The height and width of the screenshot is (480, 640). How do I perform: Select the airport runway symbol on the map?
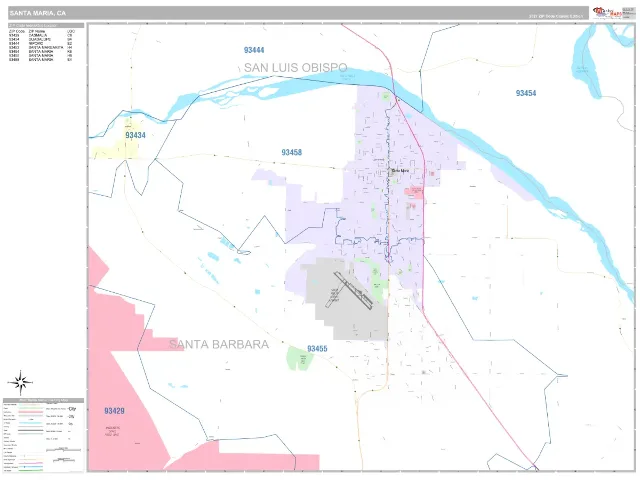[x=351, y=291]
